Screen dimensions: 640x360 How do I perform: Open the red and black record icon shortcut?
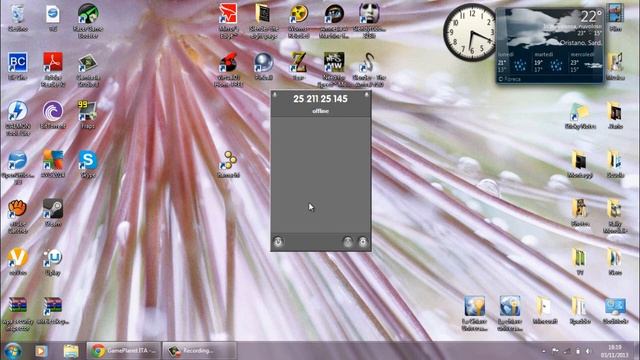coord(229,69)
